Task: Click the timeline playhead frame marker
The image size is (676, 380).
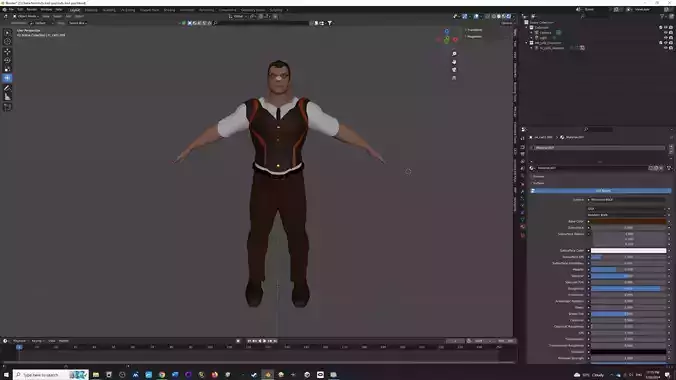Action: (19, 347)
